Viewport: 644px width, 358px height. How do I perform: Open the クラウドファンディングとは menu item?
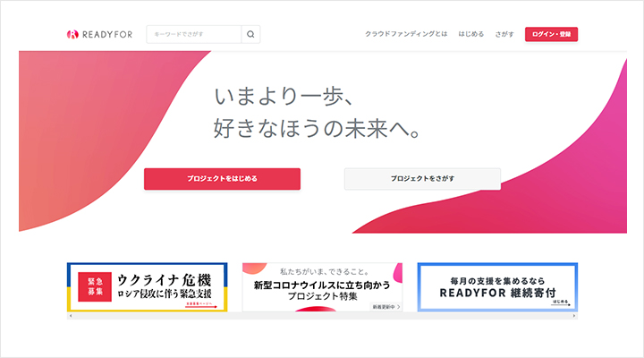404,34
